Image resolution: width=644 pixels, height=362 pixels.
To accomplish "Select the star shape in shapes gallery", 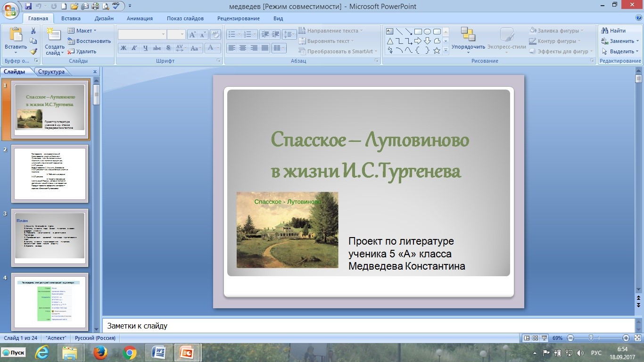I will (x=437, y=50).
